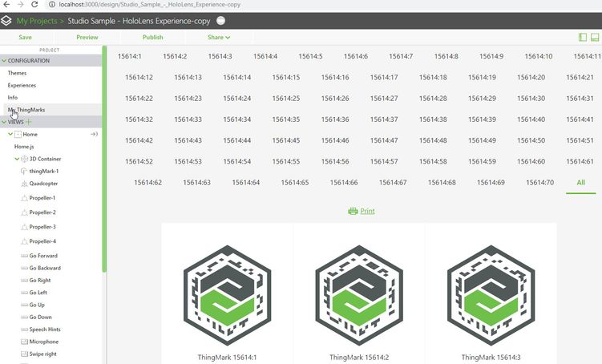Select Propeller-4 in the tree
The width and height of the screenshot is (602, 364).
42,241
